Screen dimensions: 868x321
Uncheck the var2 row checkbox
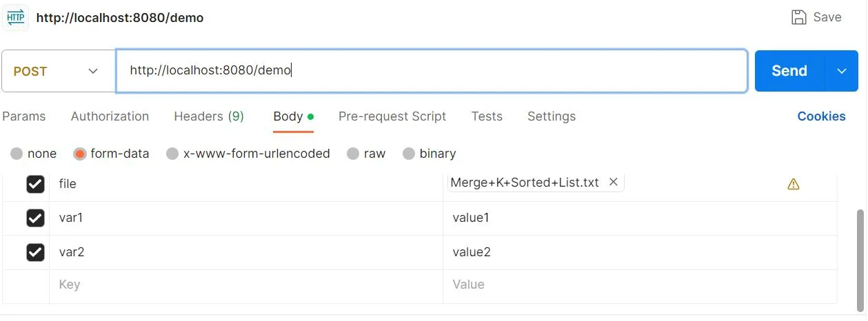[35, 252]
